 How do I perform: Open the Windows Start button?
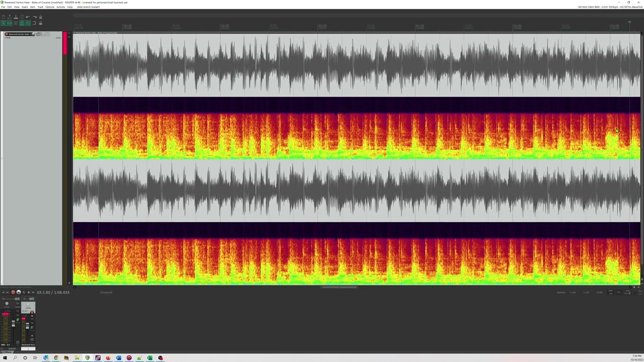5,358
